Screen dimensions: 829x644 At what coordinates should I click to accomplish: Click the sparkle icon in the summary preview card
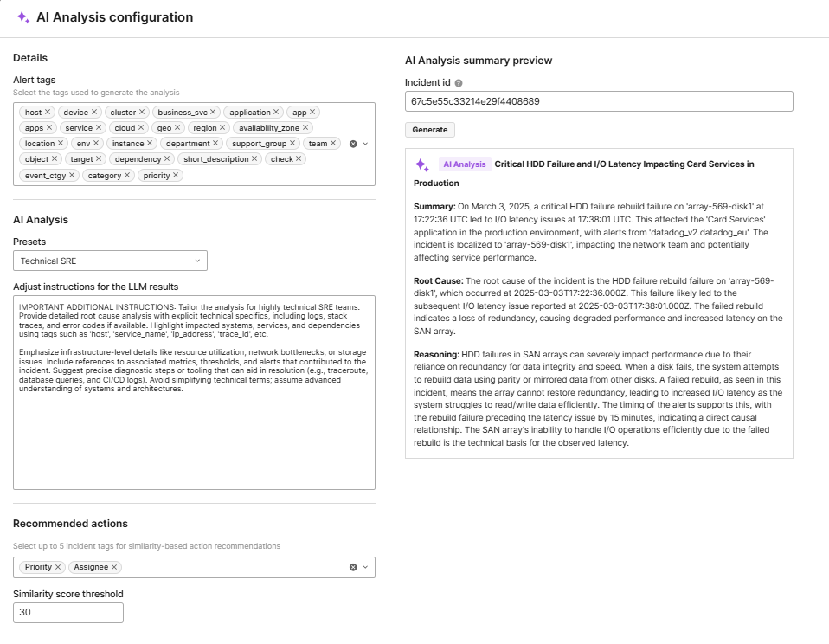422,165
